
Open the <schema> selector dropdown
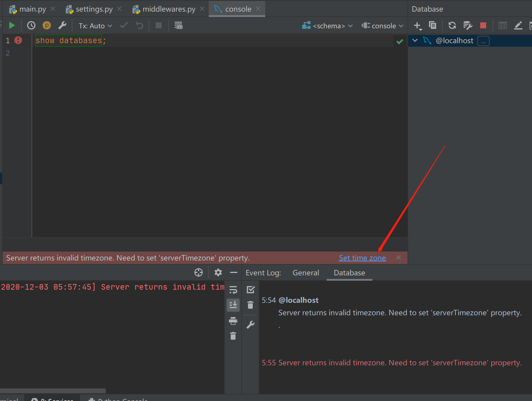(x=327, y=26)
